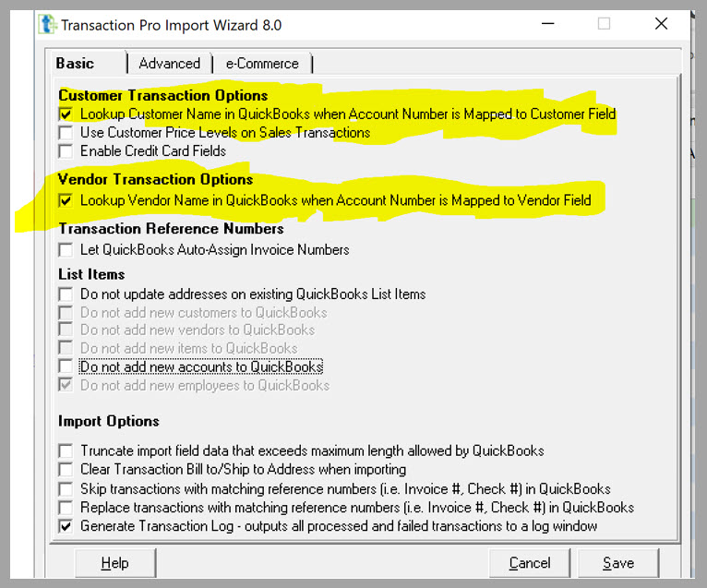Close the Transaction Pro Import Wizard window
The height and width of the screenshot is (588, 707).
661,23
